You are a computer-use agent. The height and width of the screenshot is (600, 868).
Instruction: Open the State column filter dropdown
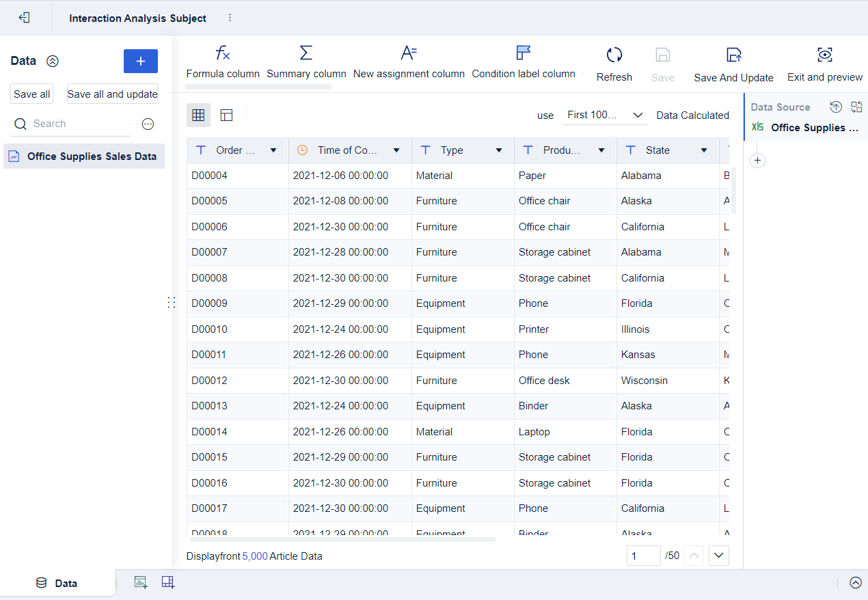tap(703, 150)
